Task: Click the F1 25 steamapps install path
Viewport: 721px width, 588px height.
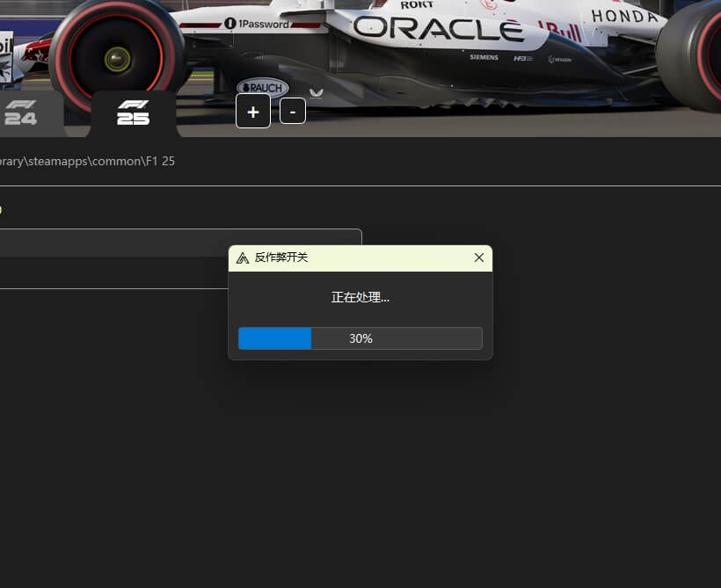Action: (x=87, y=162)
